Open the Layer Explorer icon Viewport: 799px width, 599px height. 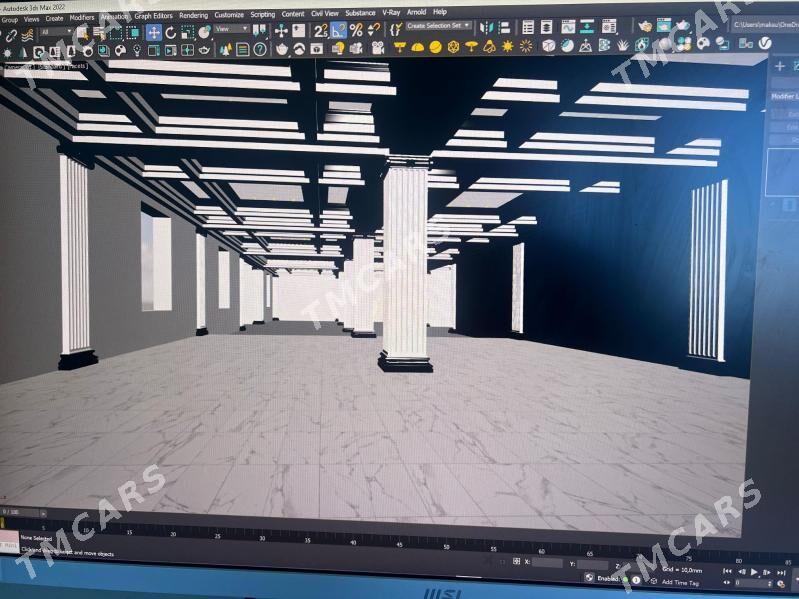546,27
